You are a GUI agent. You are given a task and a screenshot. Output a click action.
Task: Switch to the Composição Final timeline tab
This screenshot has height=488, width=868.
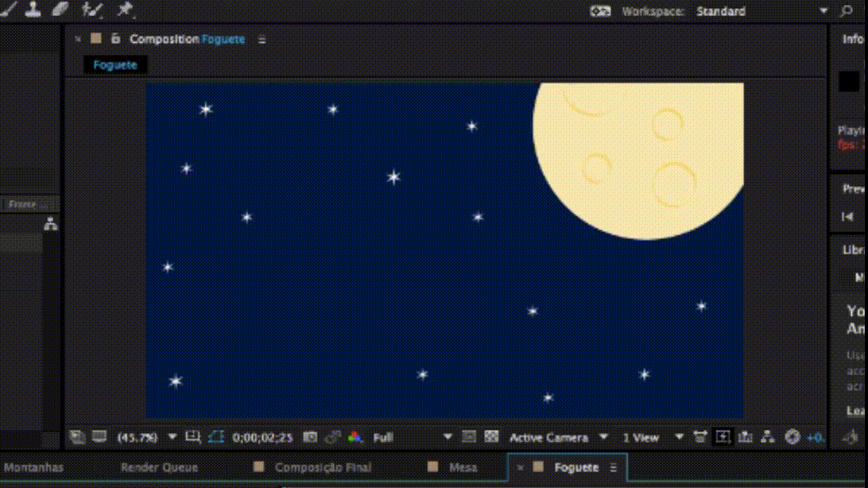pos(323,467)
